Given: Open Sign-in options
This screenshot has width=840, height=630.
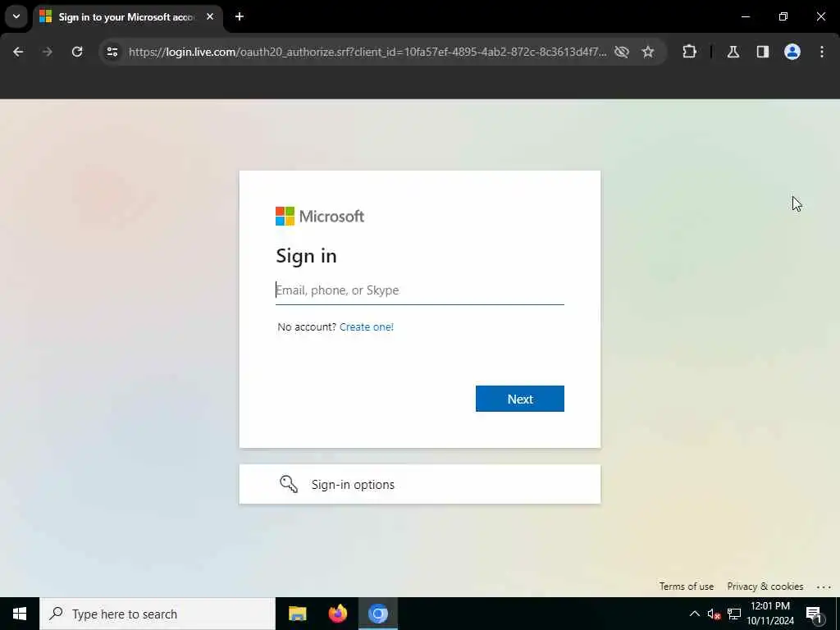Looking at the screenshot, I should coord(419,484).
